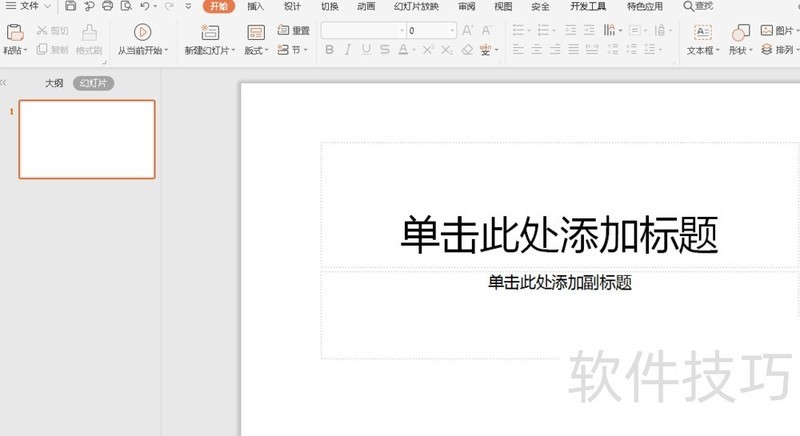Click the 形状 shapes icon
The width and height of the screenshot is (800, 436).
(x=740, y=32)
